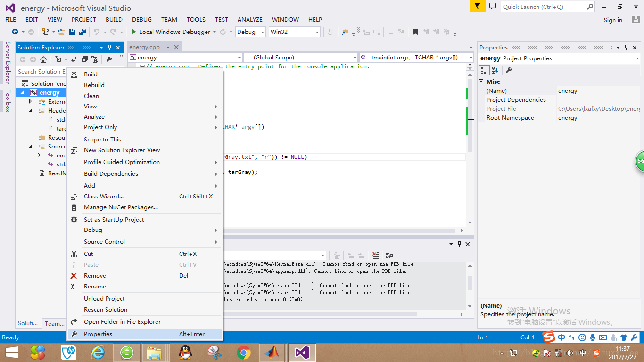644x362 pixels.
Task: Select Rebuild in the context menu
Action: click(145, 85)
